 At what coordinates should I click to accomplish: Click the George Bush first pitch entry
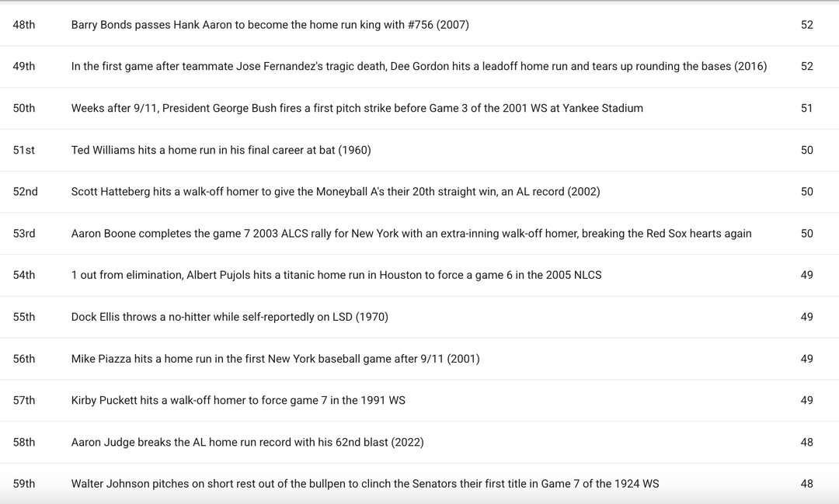(357, 109)
